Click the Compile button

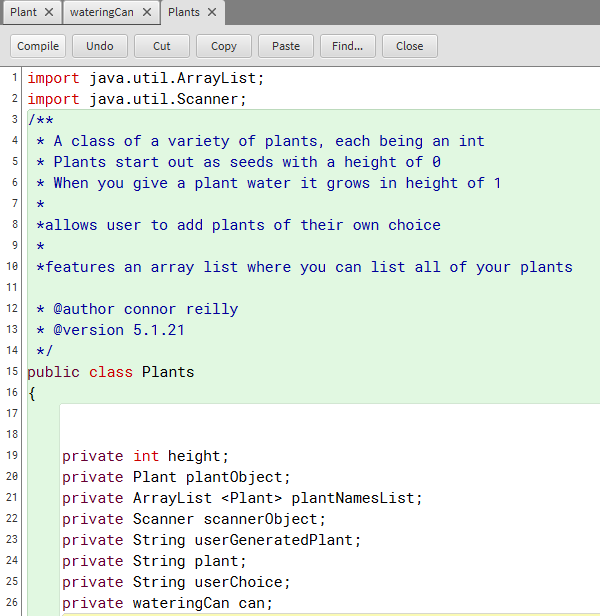click(38, 46)
